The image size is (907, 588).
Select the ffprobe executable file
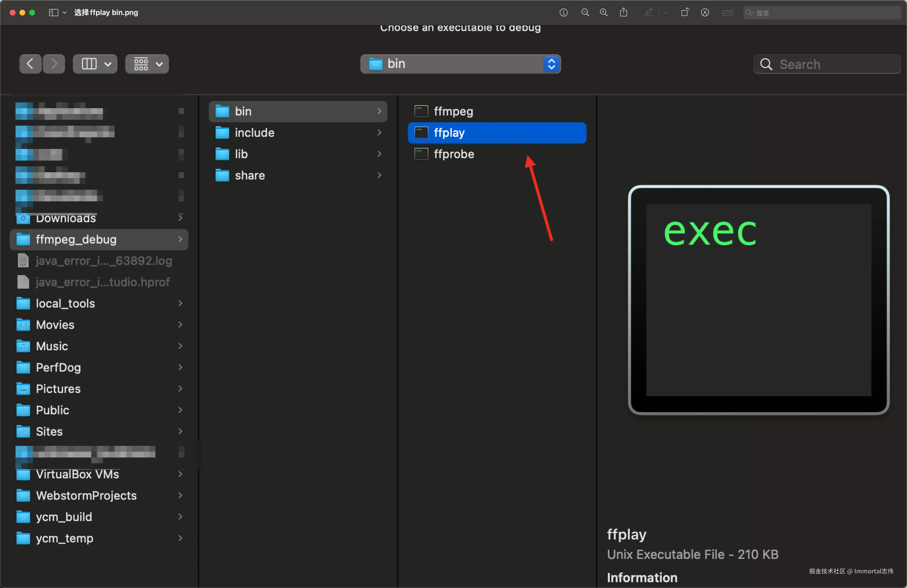click(x=453, y=154)
